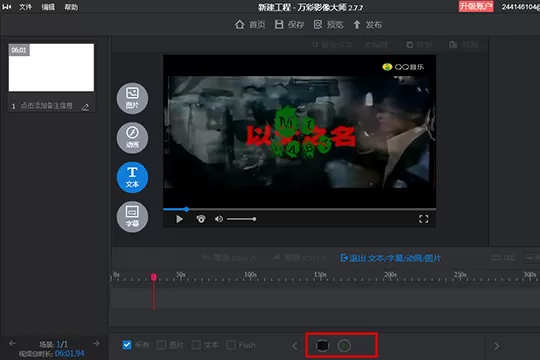
Task: Click the 06:01 duration badge on thumbnail
Action: tap(19, 50)
